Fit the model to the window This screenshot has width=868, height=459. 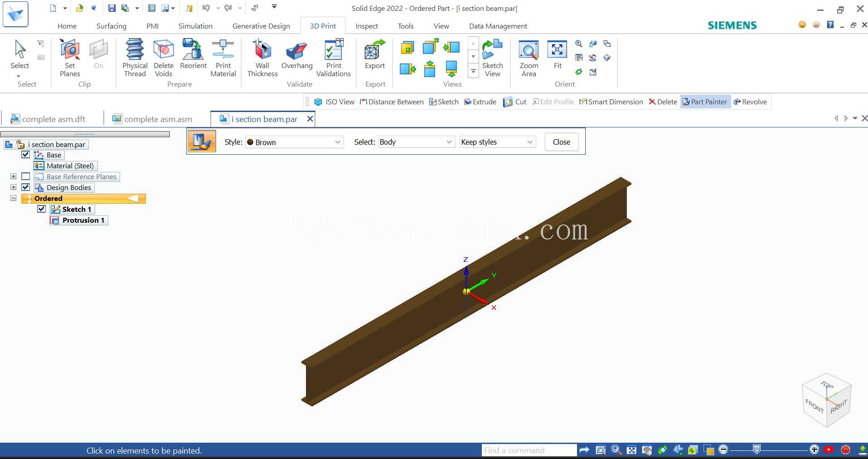[558, 54]
